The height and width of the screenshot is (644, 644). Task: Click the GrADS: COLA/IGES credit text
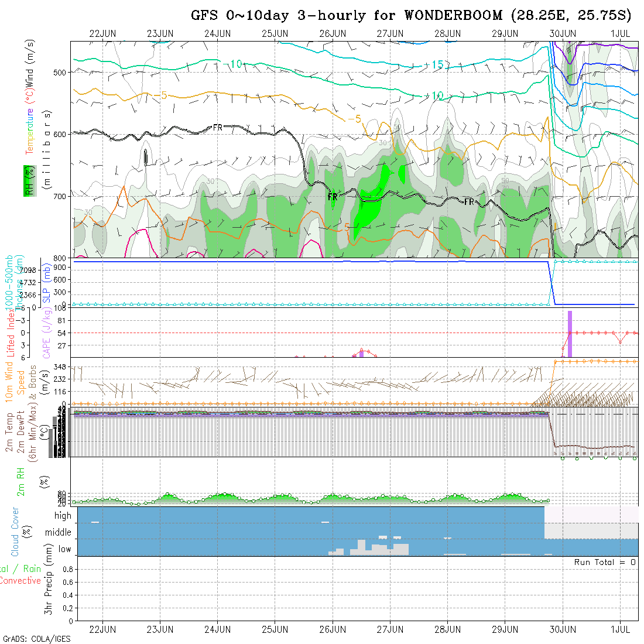point(36,639)
